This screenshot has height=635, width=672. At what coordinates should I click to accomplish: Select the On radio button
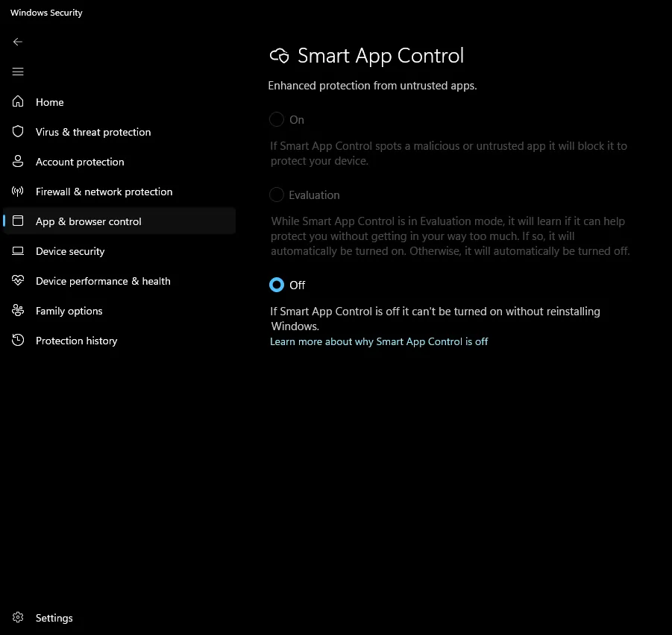(277, 119)
